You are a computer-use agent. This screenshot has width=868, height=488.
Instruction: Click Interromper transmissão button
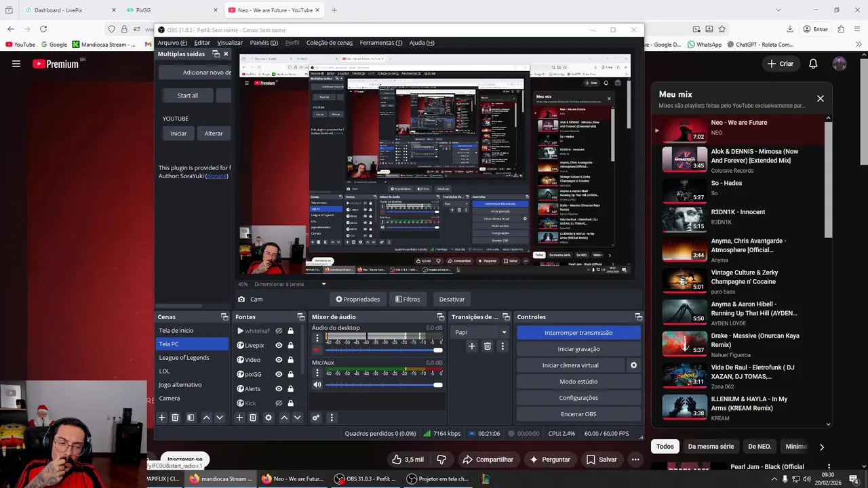tap(578, 333)
